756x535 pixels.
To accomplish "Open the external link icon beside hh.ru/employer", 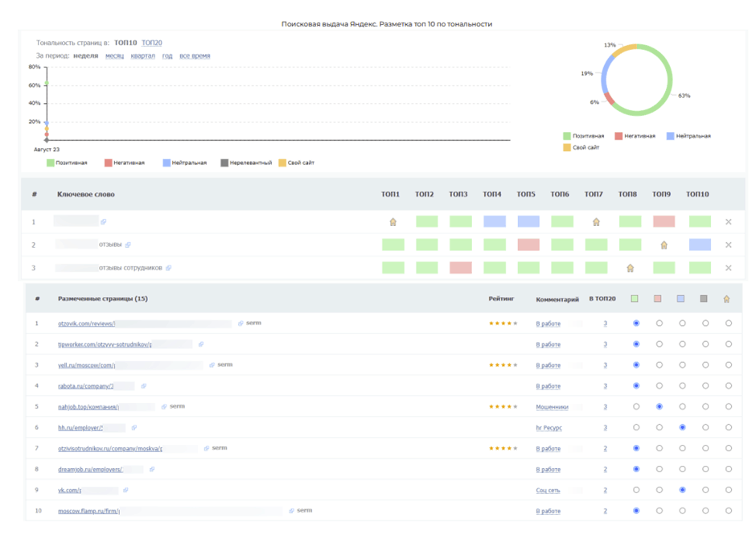I will click(134, 428).
